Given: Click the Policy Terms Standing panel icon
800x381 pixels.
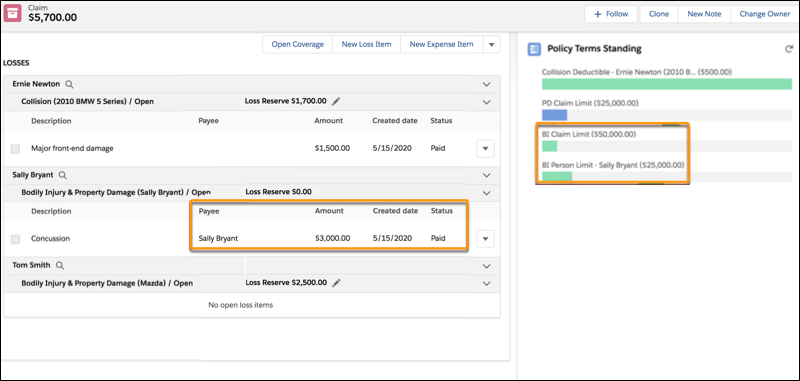Looking at the screenshot, I should point(534,49).
